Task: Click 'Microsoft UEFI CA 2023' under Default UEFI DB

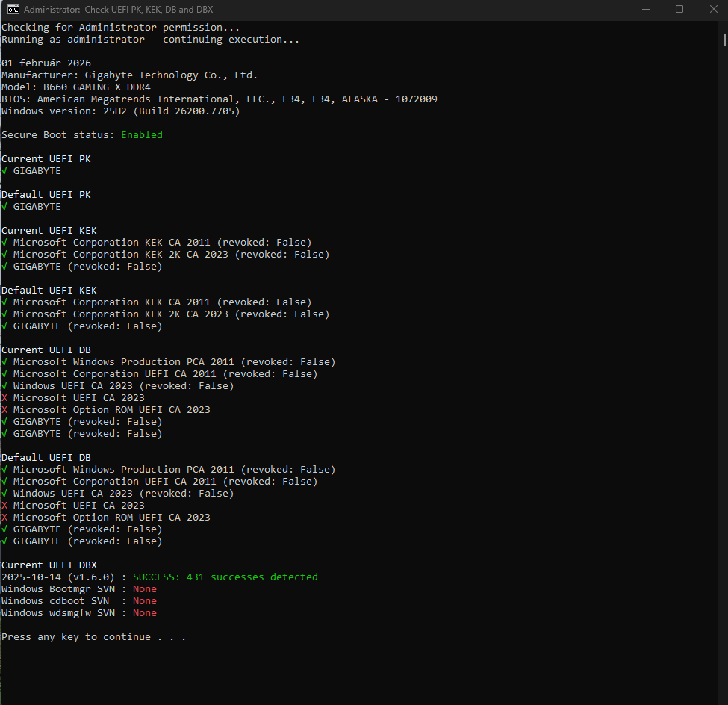Action: [x=79, y=506]
